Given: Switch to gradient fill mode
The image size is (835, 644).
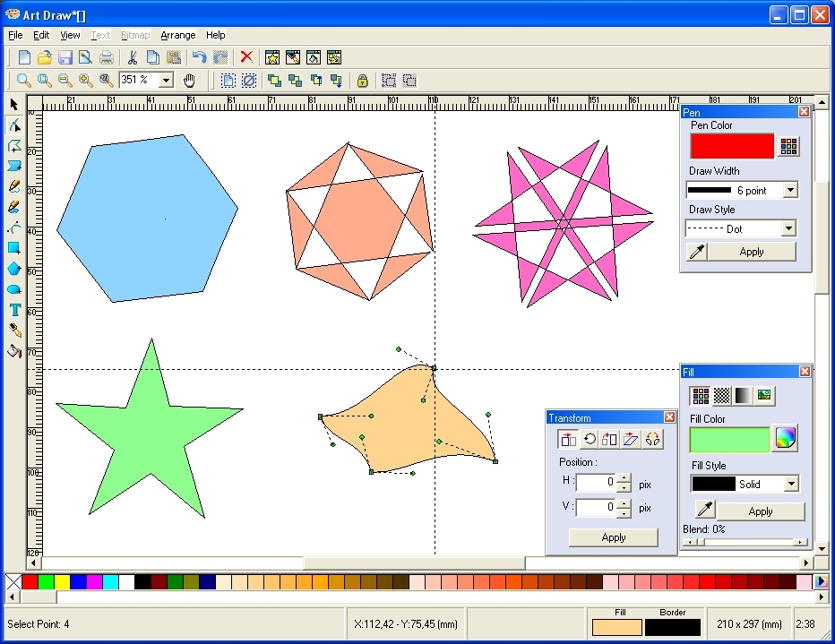Looking at the screenshot, I should pyautogui.click(x=744, y=395).
